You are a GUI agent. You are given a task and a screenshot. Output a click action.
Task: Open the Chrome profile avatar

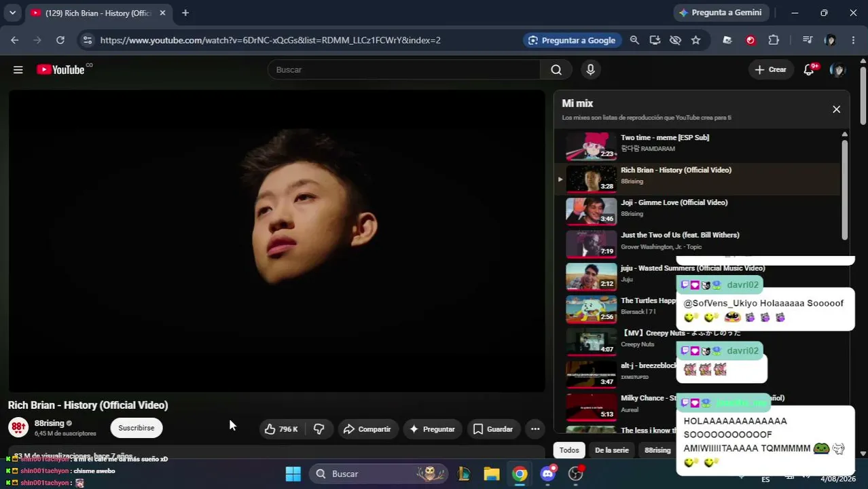[830, 40]
